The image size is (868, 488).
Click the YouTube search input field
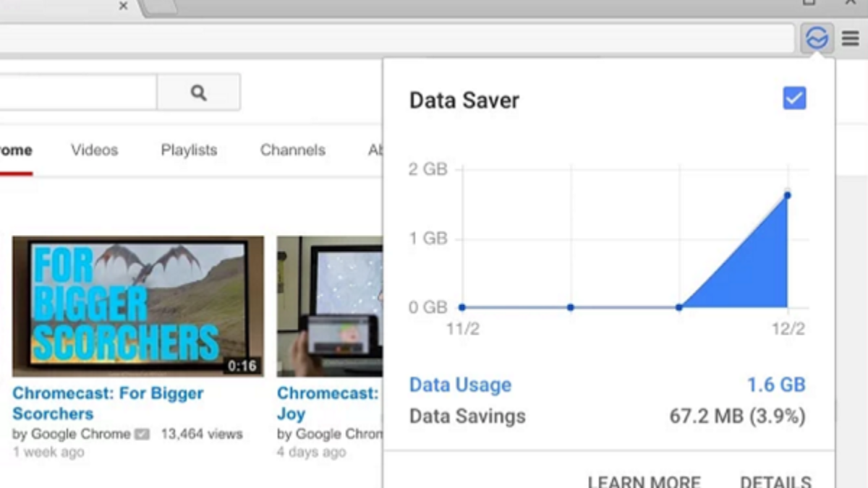click(78, 92)
